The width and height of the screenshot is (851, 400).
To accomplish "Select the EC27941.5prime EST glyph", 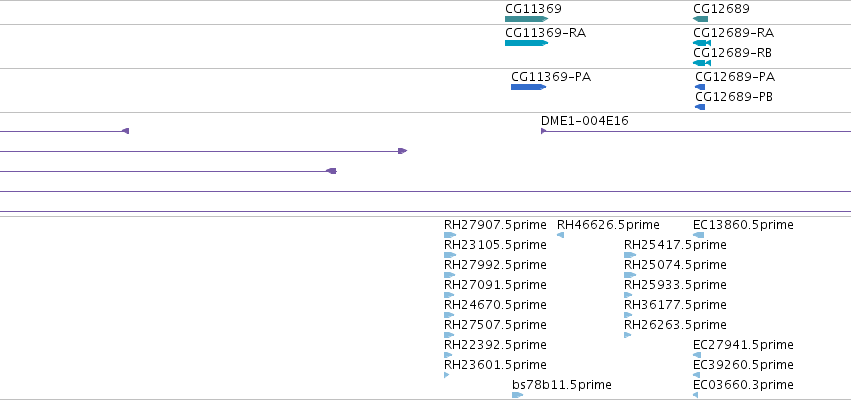I will tap(697, 355).
